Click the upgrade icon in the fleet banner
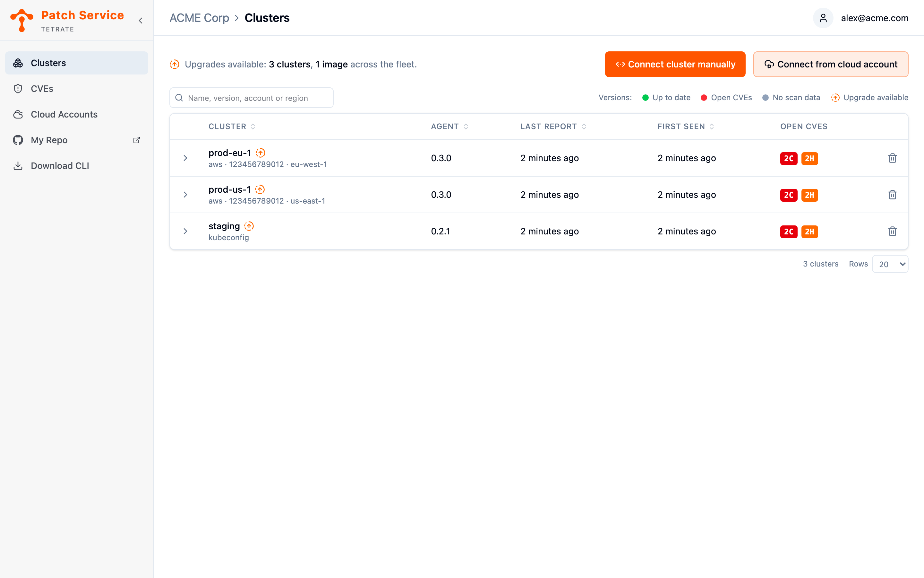924x578 pixels. click(175, 64)
